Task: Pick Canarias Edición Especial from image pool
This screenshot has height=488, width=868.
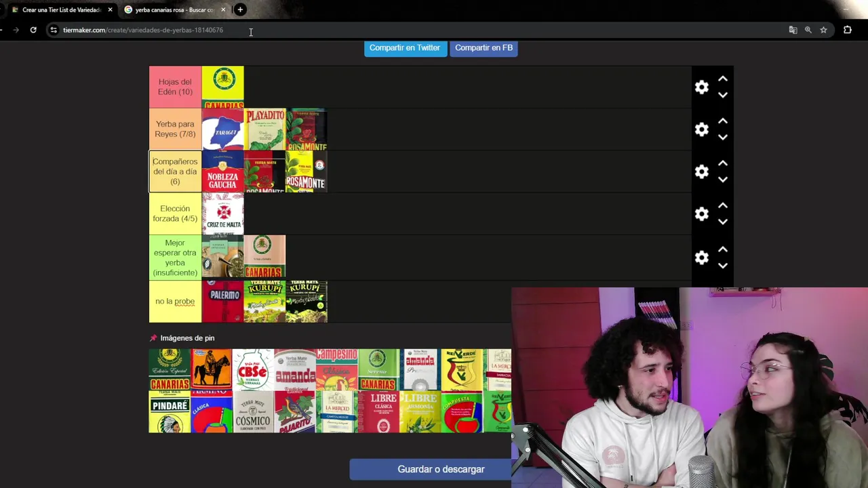Action: tap(170, 370)
